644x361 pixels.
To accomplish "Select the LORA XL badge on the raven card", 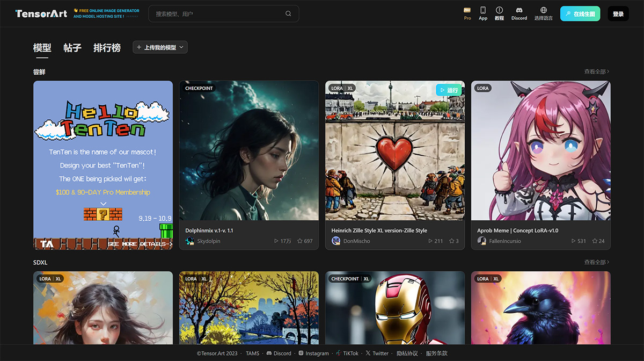I will pos(487,278).
